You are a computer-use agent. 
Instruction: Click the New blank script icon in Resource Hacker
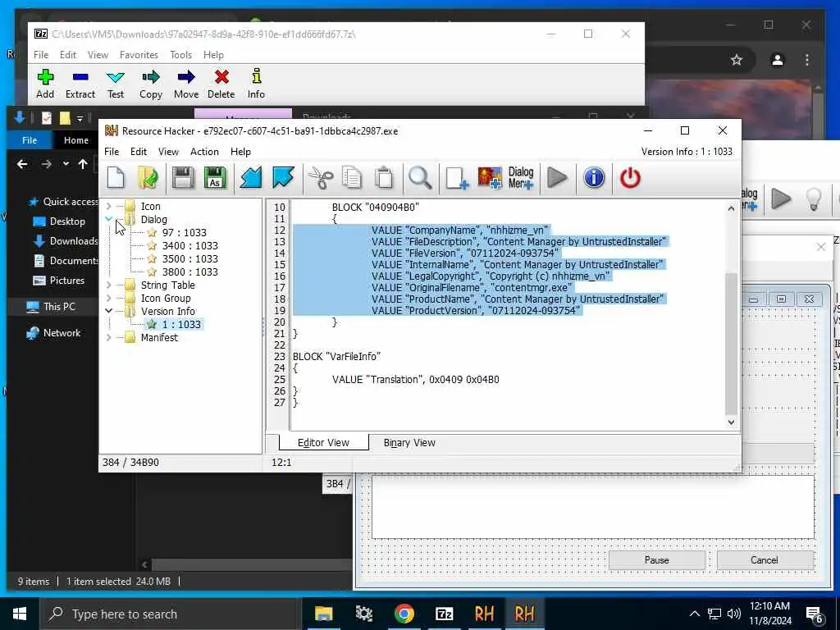click(x=116, y=178)
